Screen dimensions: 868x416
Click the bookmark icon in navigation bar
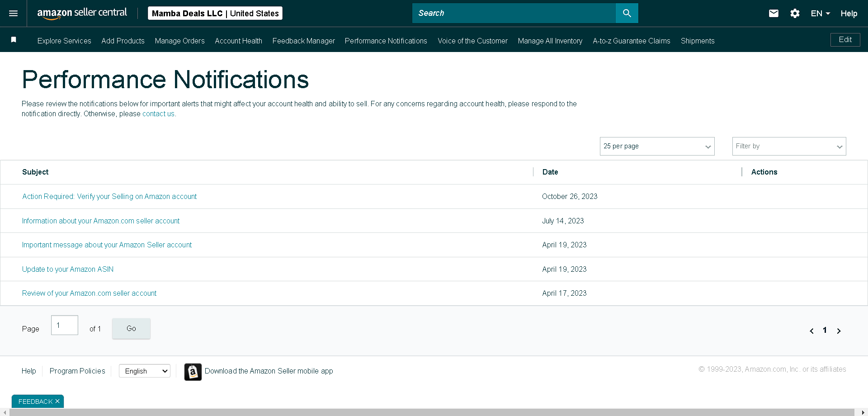pos(14,40)
